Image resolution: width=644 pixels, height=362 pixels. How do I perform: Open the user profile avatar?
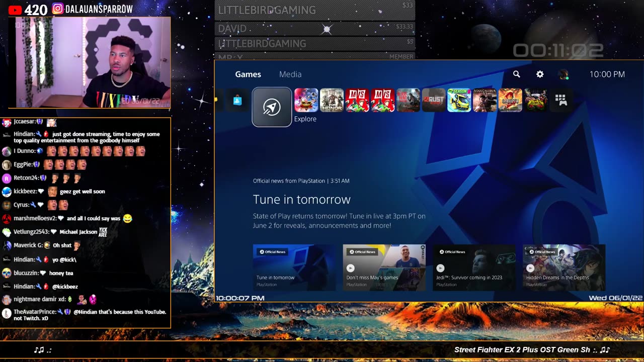pyautogui.click(x=563, y=74)
